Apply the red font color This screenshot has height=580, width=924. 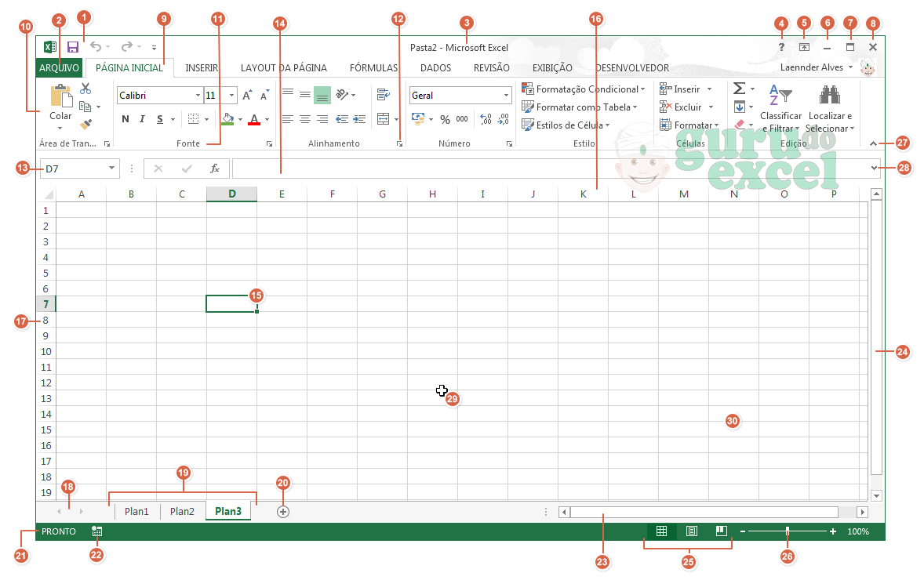click(x=254, y=120)
